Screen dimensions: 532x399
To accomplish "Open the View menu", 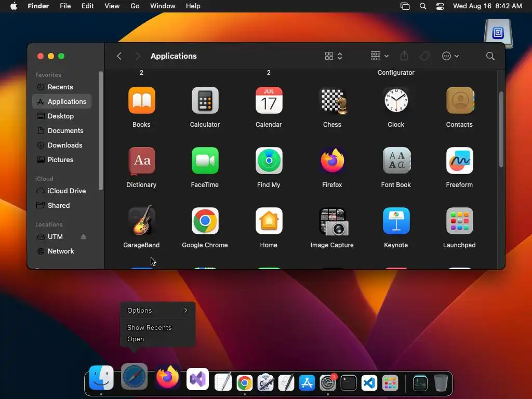I will pos(112,6).
